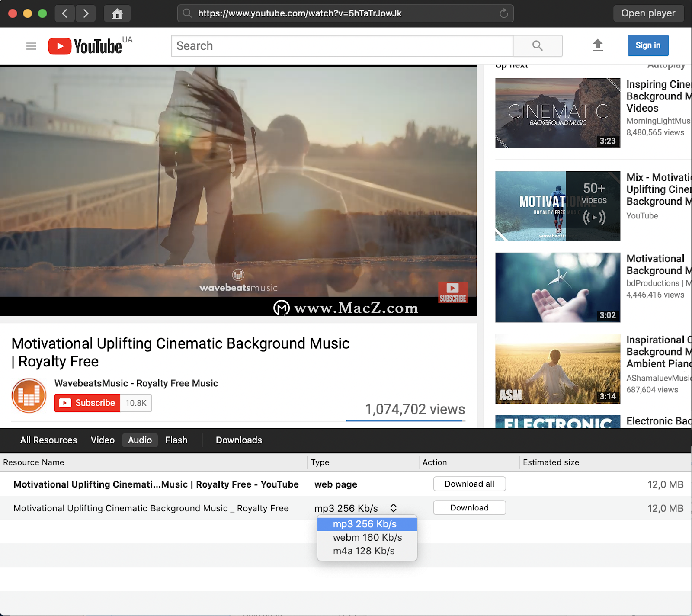Image resolution: width=692 pixels, height=616 pixels.
Task: Click the 12,0 MB size in mp3 row
Action: (665, 508)
